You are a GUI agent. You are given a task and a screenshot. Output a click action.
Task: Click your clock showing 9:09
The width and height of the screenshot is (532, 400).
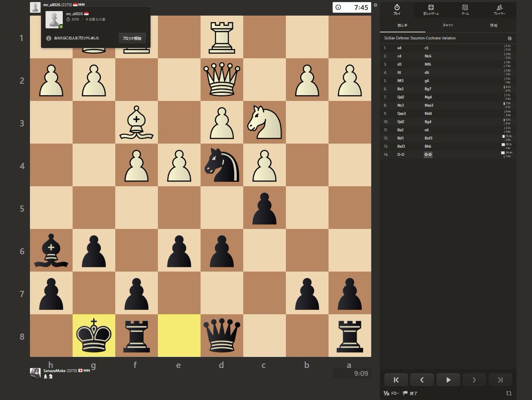coord(352,373)
